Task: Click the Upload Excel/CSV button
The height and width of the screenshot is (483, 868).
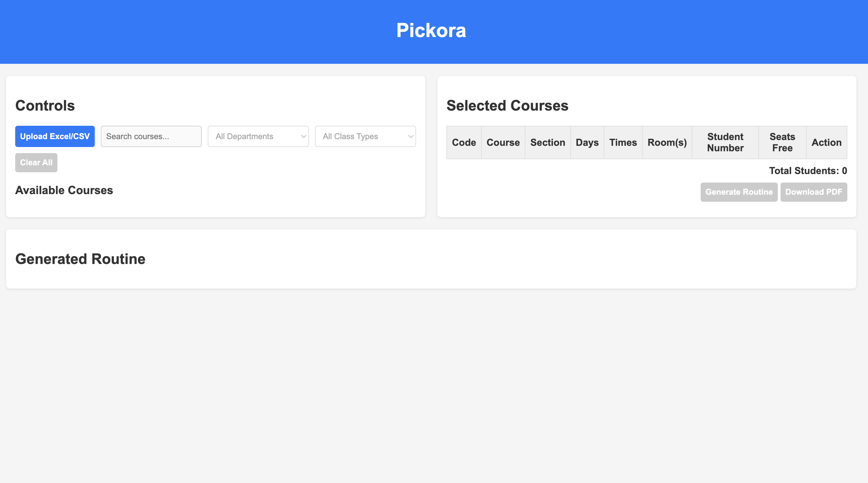Action: tap(55, 136)
